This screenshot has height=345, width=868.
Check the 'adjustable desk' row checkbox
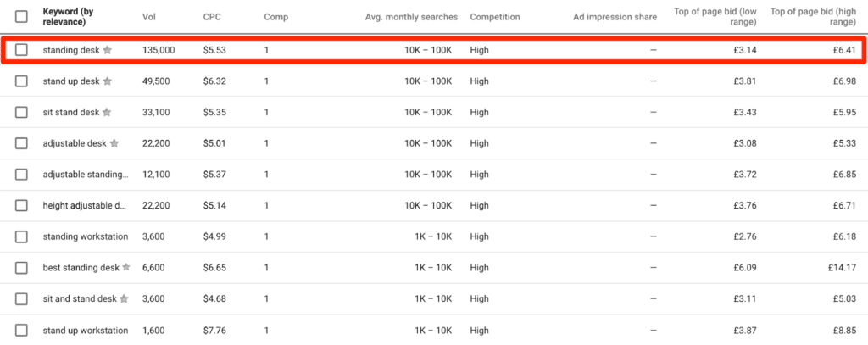[21, 143]
